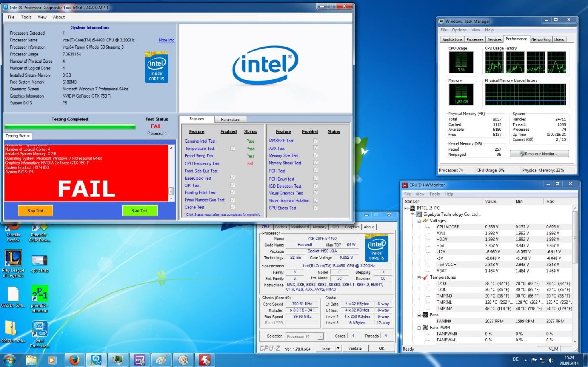This screenshot has height=367, width=588.
Task: Launch Windows Media Player from taskbar
Action: 52,360
